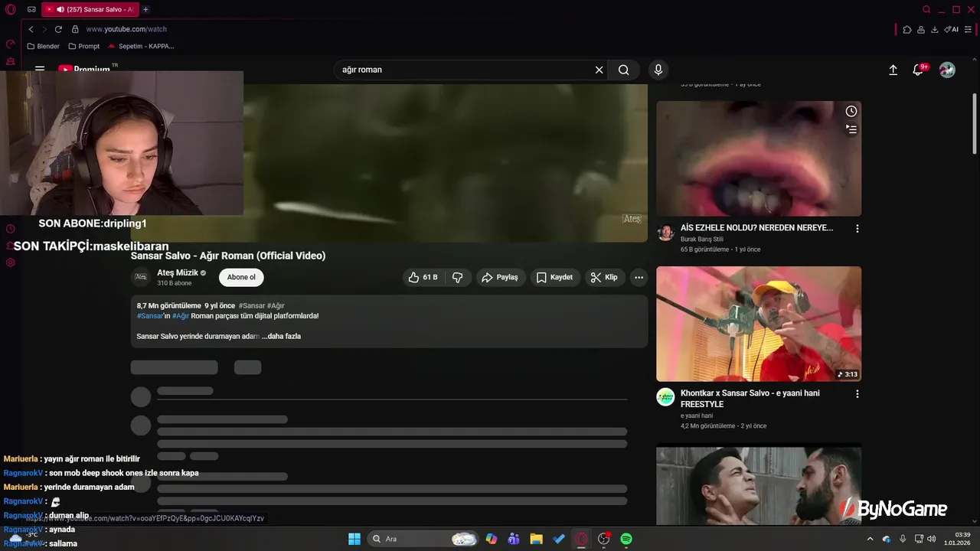Open the Ateş Müzik channel avatar
Viewport: 980px width, 551px height.
point(141,277)
